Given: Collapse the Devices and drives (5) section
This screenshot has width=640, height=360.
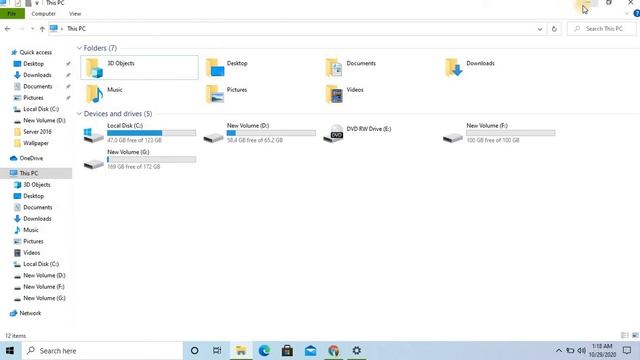Looking at the screenshot, I should (x=79, y=114).
